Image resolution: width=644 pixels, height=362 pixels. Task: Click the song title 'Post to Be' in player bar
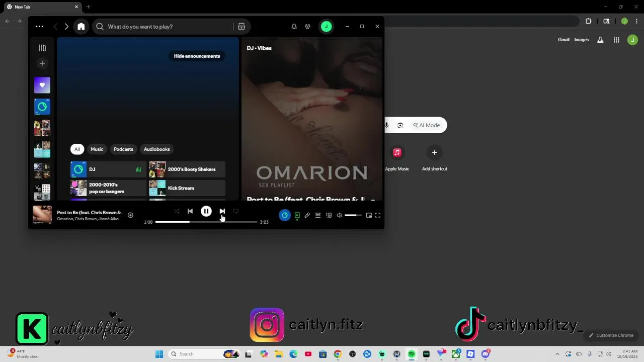[x=89, y=212]
